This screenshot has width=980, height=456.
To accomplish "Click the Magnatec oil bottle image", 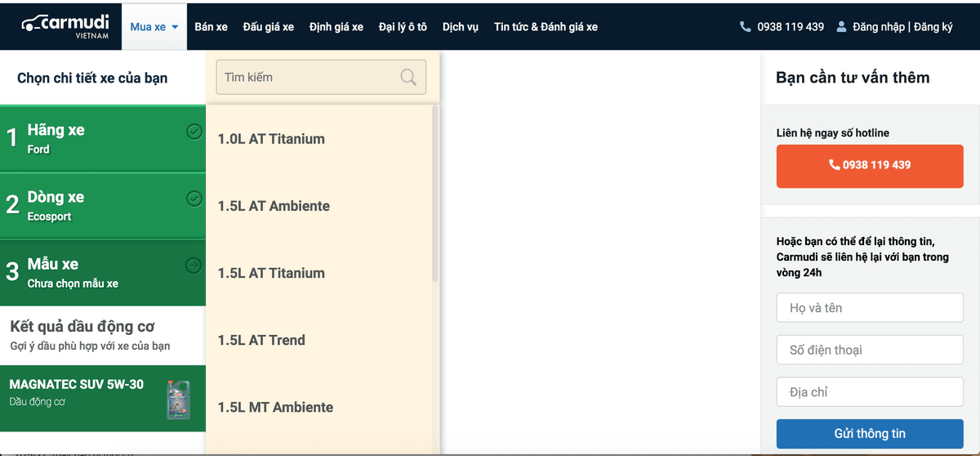I will pos(178,399).
